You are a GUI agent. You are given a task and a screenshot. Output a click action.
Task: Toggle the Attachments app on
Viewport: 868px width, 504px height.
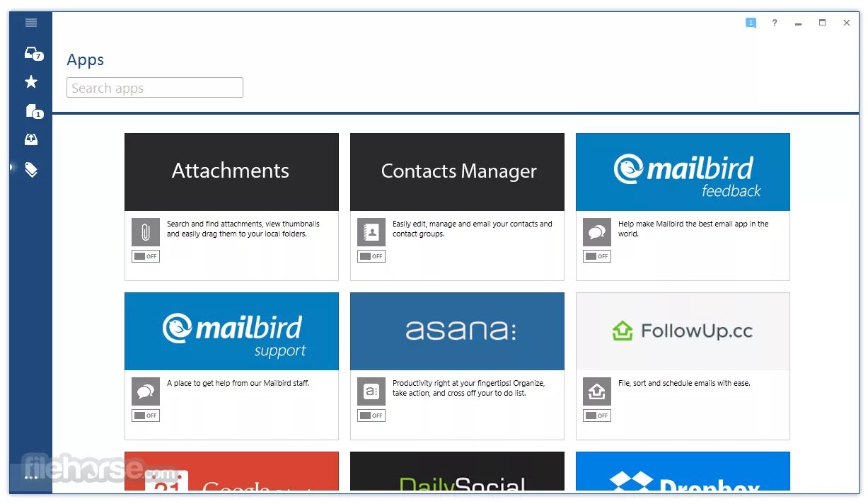[146, 256]
